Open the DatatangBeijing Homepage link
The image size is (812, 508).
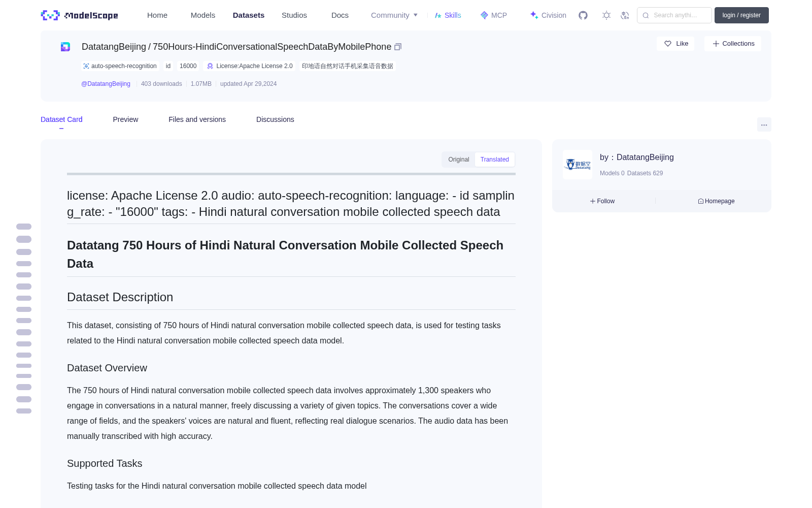[x=716, y=201]
